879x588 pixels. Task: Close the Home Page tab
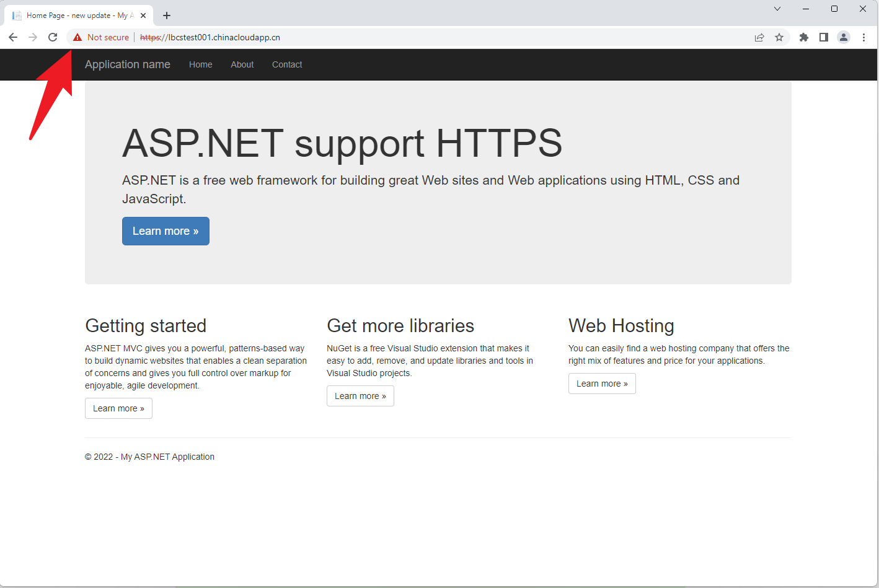point(143,15)
